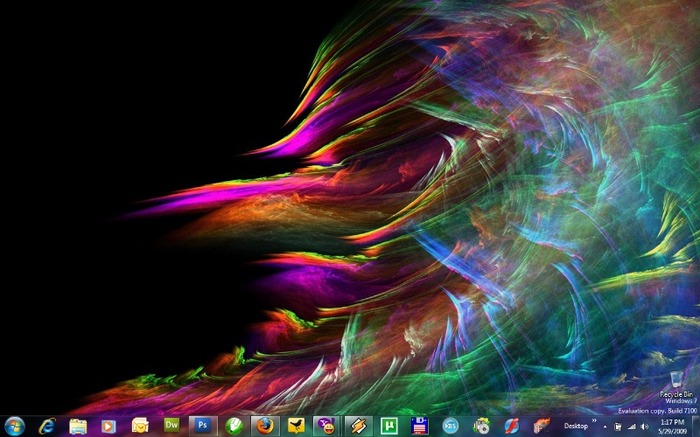Show hidden system tray icons arrow
This screenshot has height=437, width=700.
point(606,426)
